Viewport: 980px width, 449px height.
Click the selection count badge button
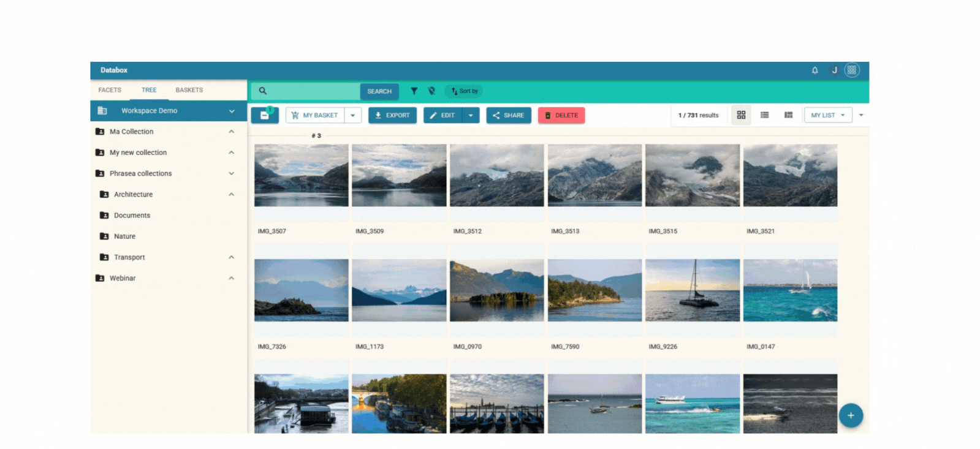tap(265, 115)
